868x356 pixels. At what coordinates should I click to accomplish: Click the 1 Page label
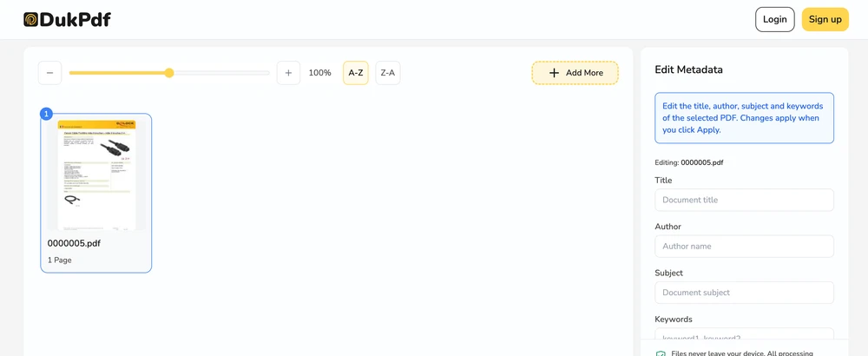(59, 260)
